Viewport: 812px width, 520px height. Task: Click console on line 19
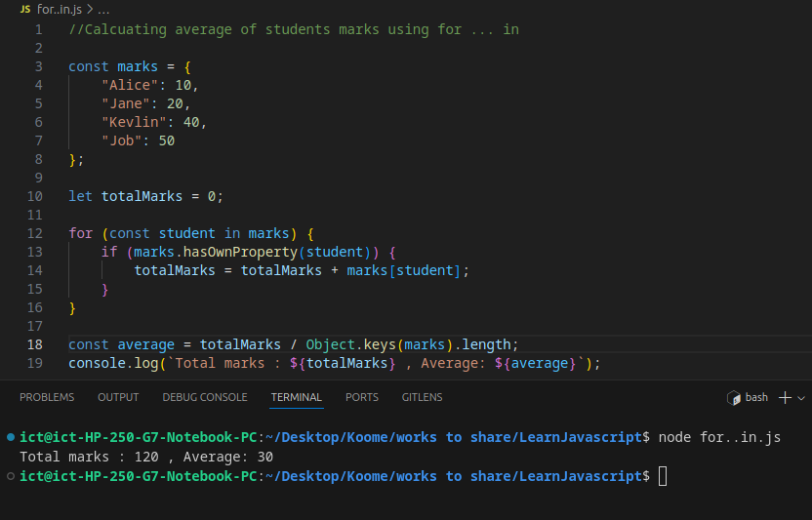(98, 363)
